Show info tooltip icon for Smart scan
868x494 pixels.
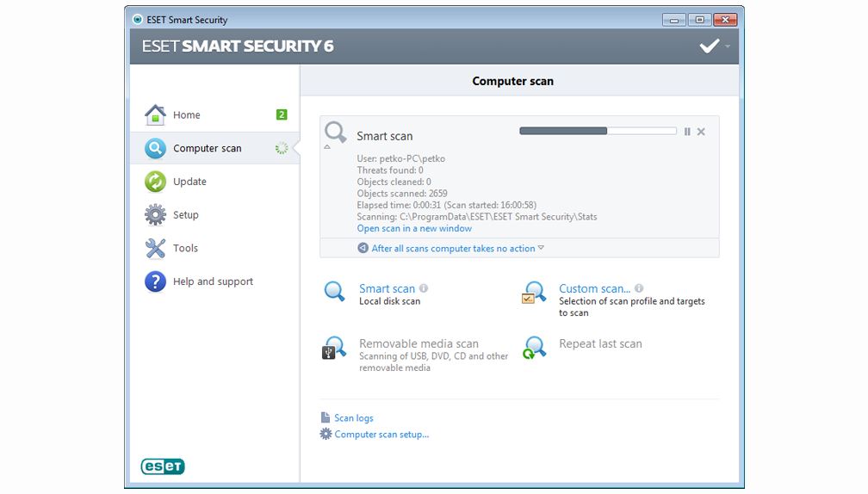pyautogui.click(x=424, y=288)
